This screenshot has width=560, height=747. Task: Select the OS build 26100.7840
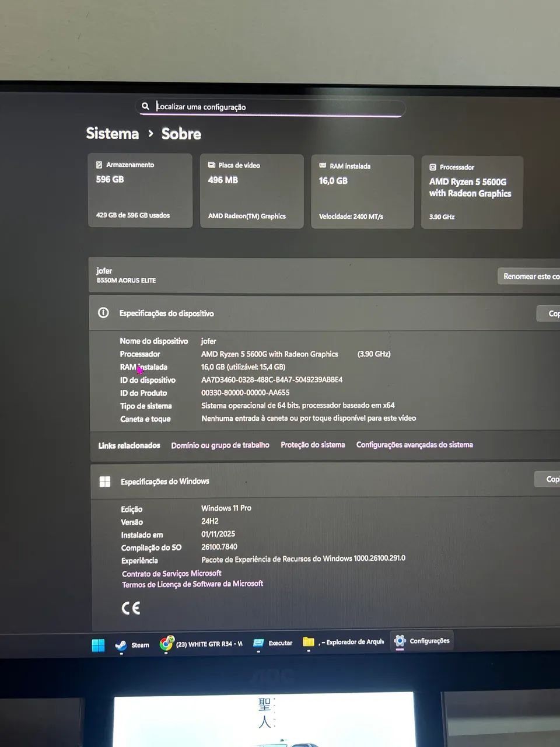[x=219, y=547]
